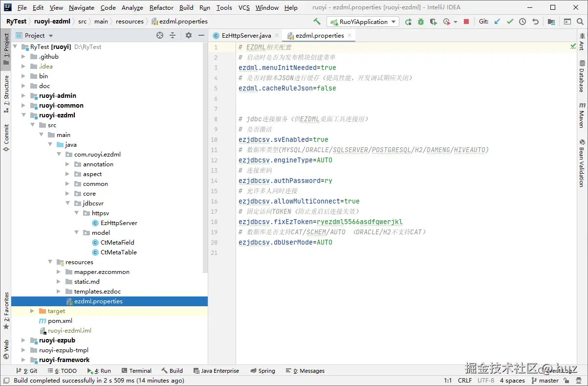Image resolution: width=588 pixels, height=386 pixels.
Task: Open the Bean Validation tool window
Action: coord(582,162)
